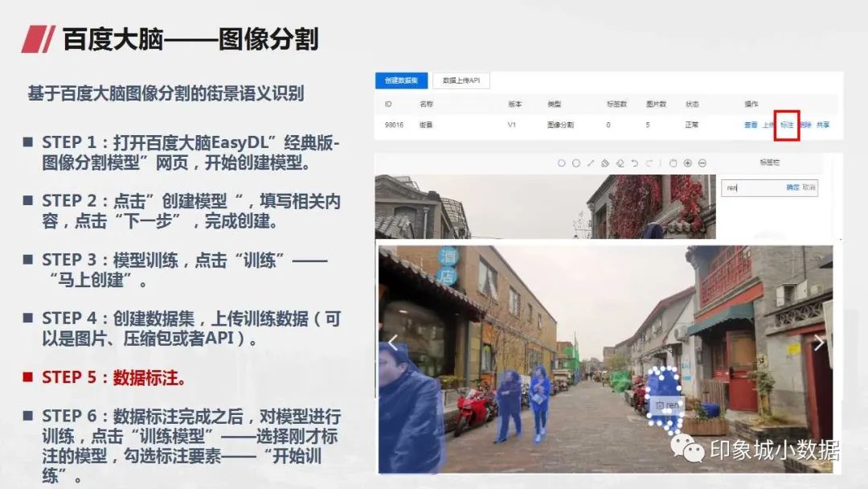Viewport: 868px width, 489px height.
Task: Redo the annotation step
Action: (649, 163)
